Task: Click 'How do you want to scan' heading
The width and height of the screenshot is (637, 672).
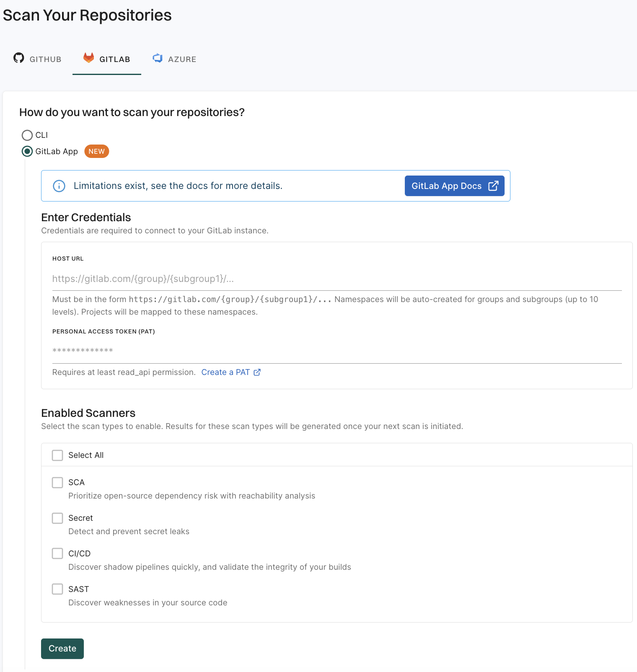Action: (132, 112)
